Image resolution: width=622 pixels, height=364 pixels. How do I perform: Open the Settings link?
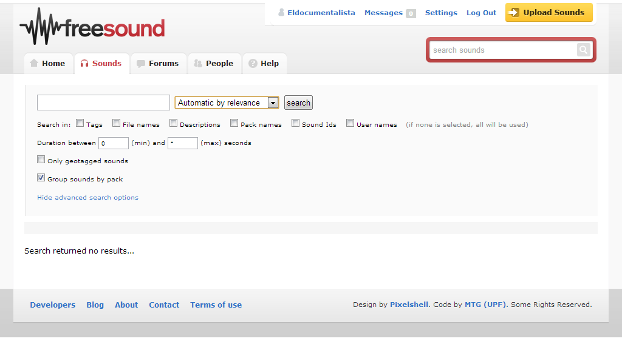tap(441, 13)
